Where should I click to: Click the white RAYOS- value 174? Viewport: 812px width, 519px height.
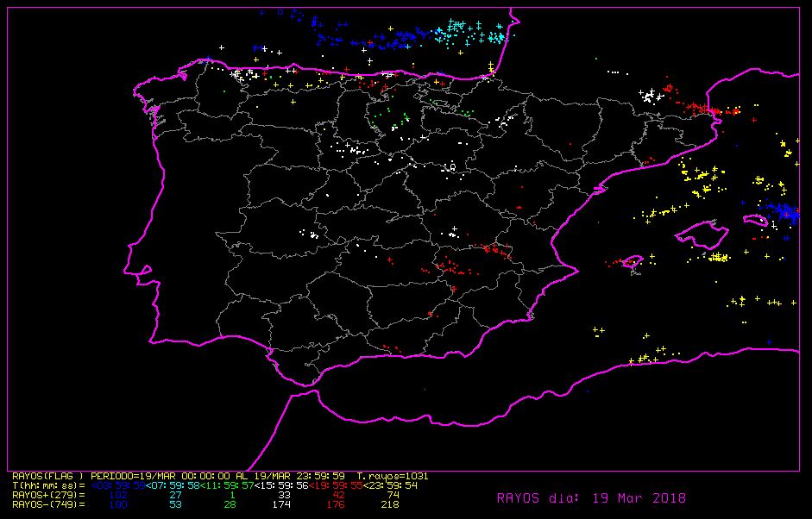[282, 504]
